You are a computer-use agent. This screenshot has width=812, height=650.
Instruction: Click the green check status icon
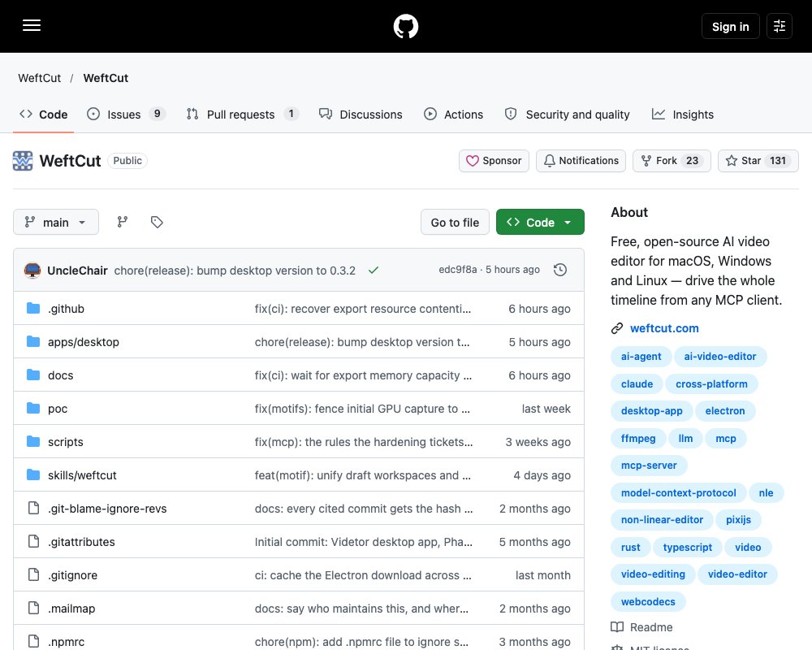click(374, 270)
